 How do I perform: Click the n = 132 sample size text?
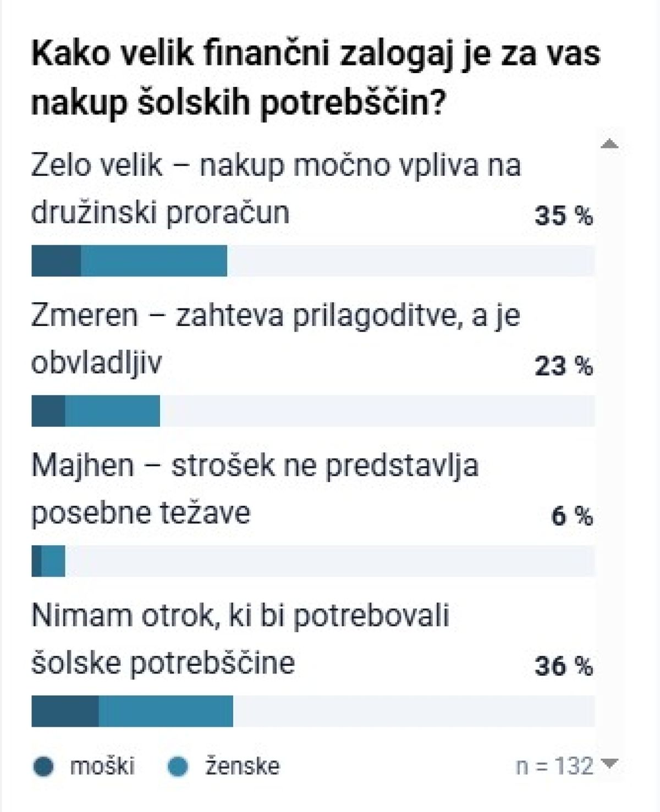coord(555,766)
